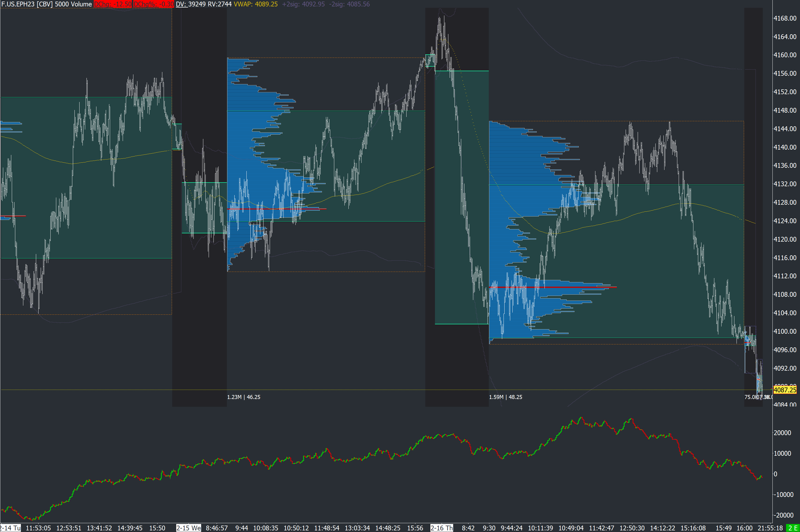Screen dimensions: 800x532
Task: Click the 9:30 time axis label
Action: click(x=489, y=528)
